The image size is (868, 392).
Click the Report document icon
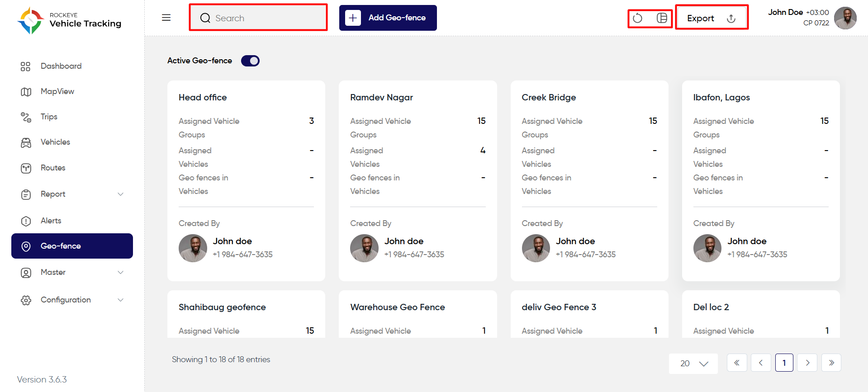pos(26,194)
